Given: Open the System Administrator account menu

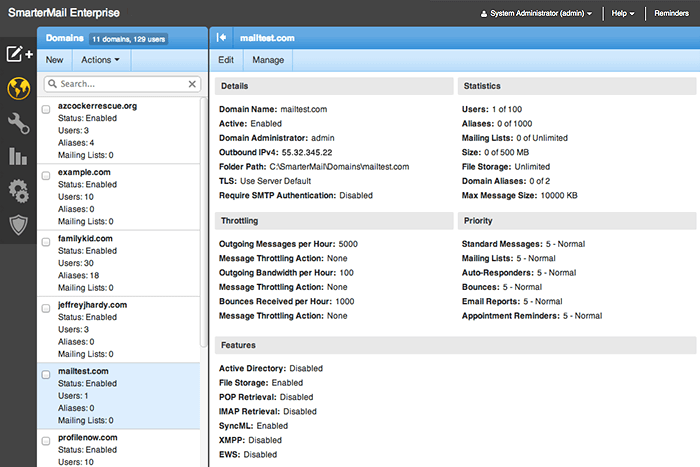Looking at the screenshot, I should 535,14.
